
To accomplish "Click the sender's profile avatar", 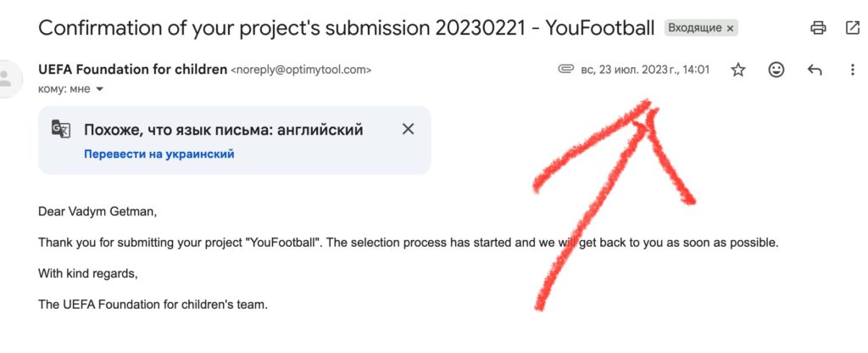I will click(x=6, y=79).
